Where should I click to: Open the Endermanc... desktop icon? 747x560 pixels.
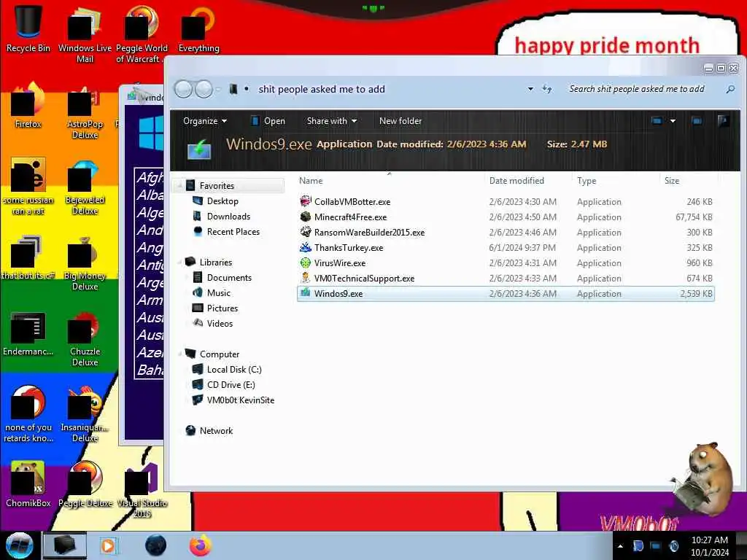coord(28,333)
